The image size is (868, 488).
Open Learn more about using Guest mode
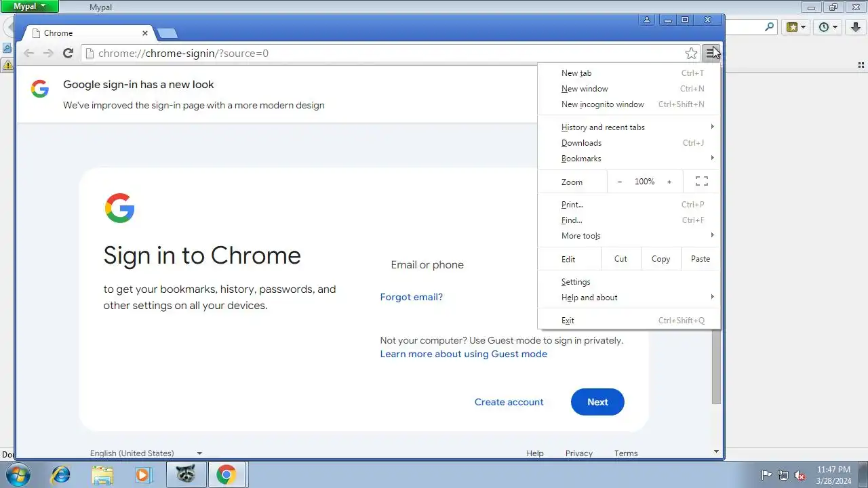click(x=464, y=354)
